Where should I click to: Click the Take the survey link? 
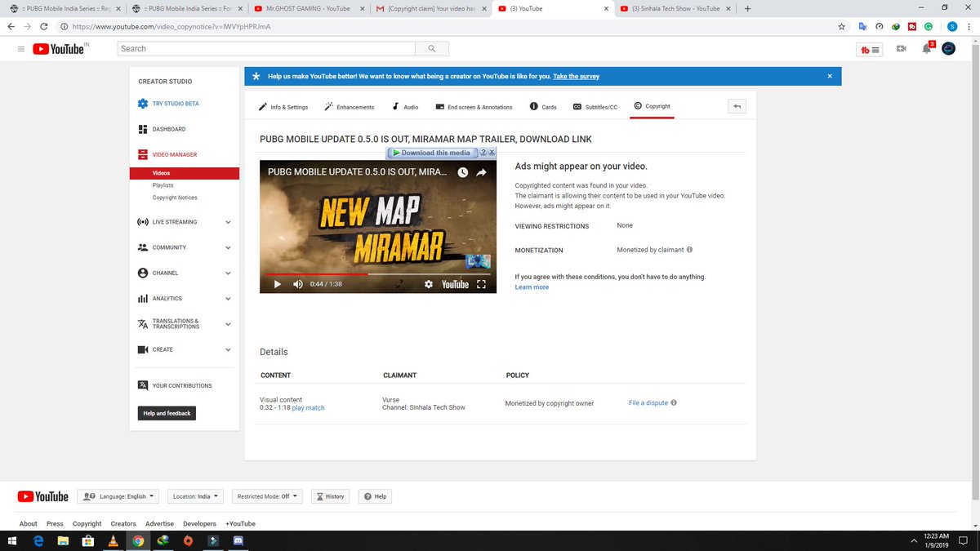[576, 76]
